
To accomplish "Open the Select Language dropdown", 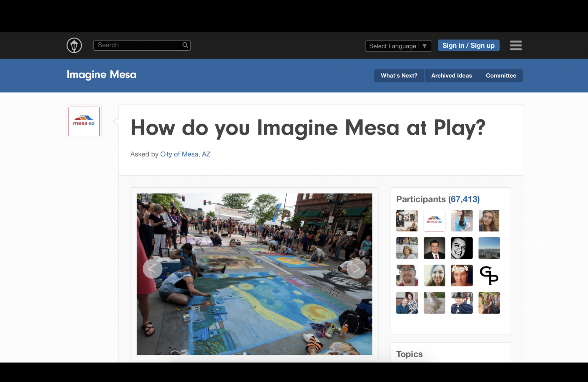I will point(392,46).
